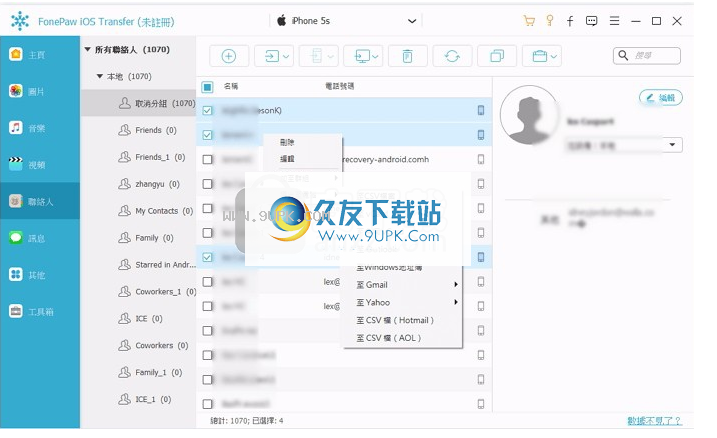Image resolution: width=717 pixels, height=438 pixels.
Task: Check the checkbox below second lex@ row
Action: (207, 331)
